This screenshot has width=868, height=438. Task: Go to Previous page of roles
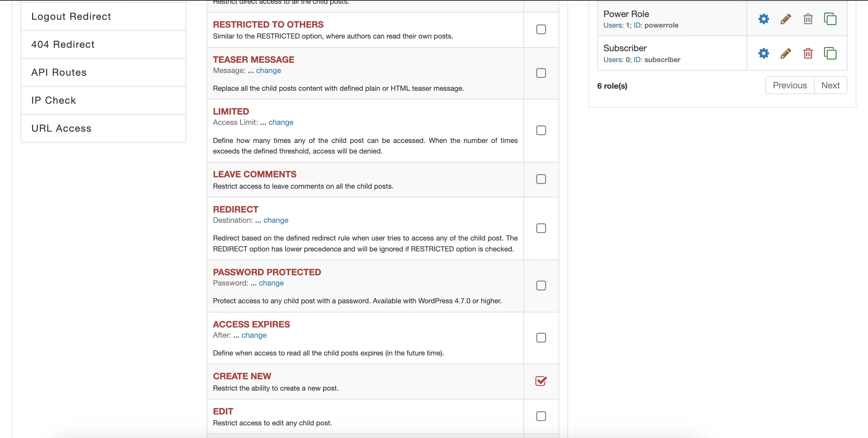click(x=790, y=85)
